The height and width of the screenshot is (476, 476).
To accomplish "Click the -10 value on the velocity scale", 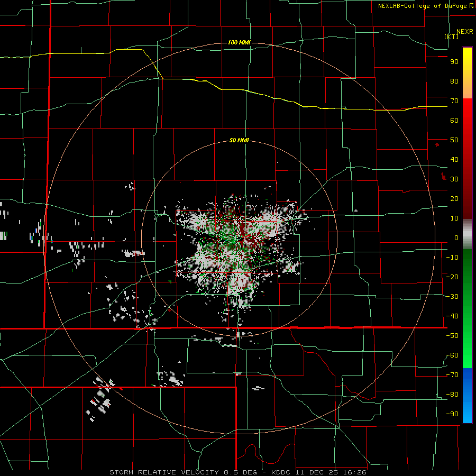I will 452,258.
